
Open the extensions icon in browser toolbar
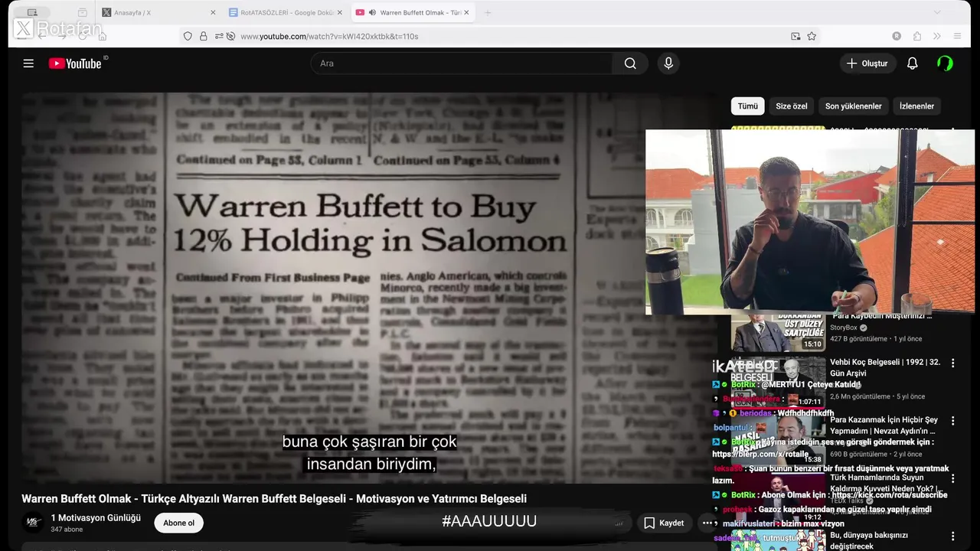click(917, 36)
